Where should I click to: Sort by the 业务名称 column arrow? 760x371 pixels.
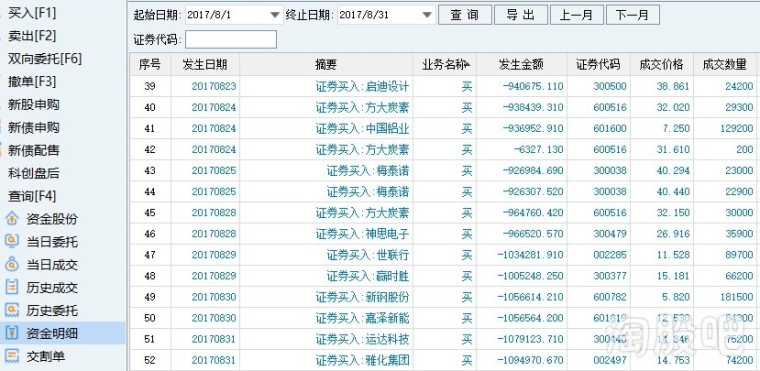click(468, 64)
